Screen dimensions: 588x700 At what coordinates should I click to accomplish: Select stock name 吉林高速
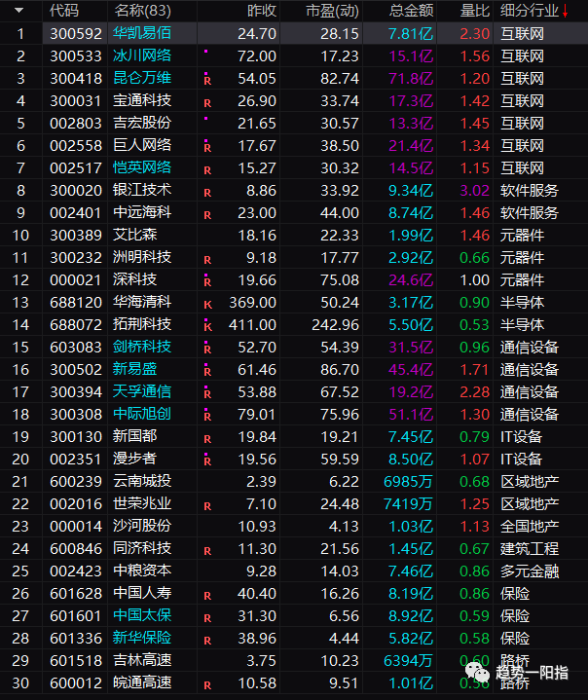click(x=142, y=660)
